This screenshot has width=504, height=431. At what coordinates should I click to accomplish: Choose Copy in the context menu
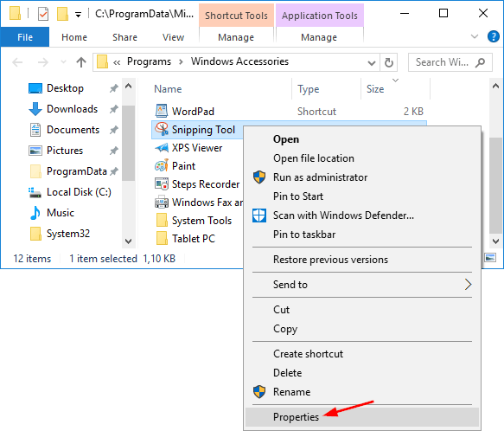(x=362, y=328)
